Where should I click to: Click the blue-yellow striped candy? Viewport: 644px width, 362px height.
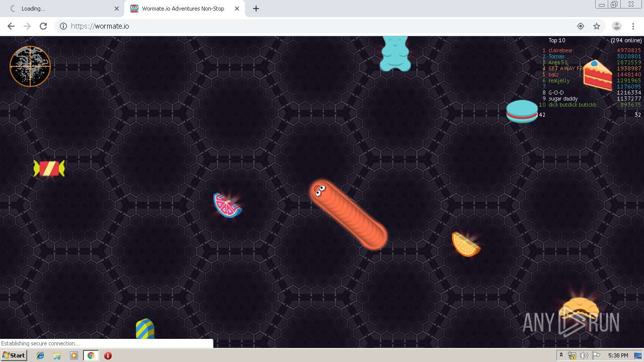(x=145, y=328)
